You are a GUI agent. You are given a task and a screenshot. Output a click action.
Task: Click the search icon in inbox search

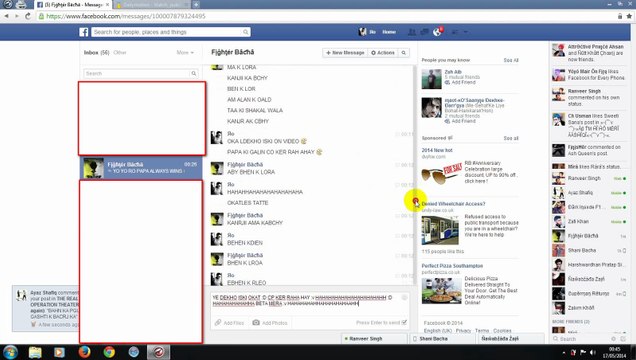(x=193, y=73)
